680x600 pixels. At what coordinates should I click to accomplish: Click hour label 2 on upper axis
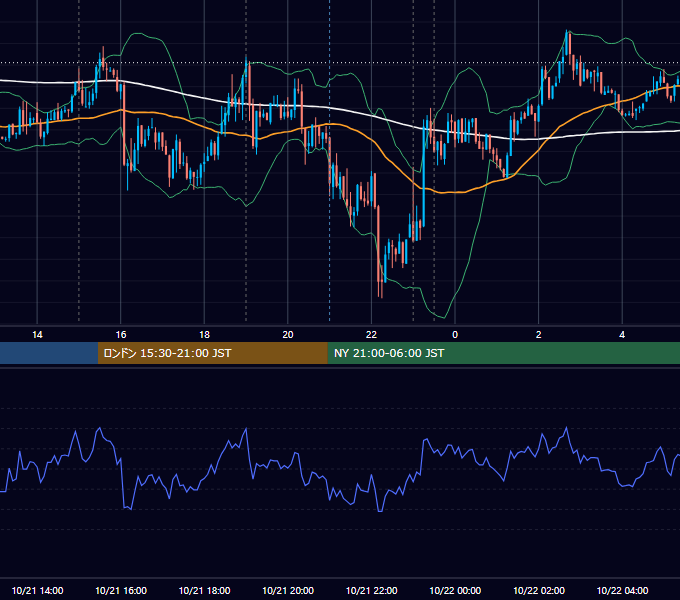tap(539, 335)
